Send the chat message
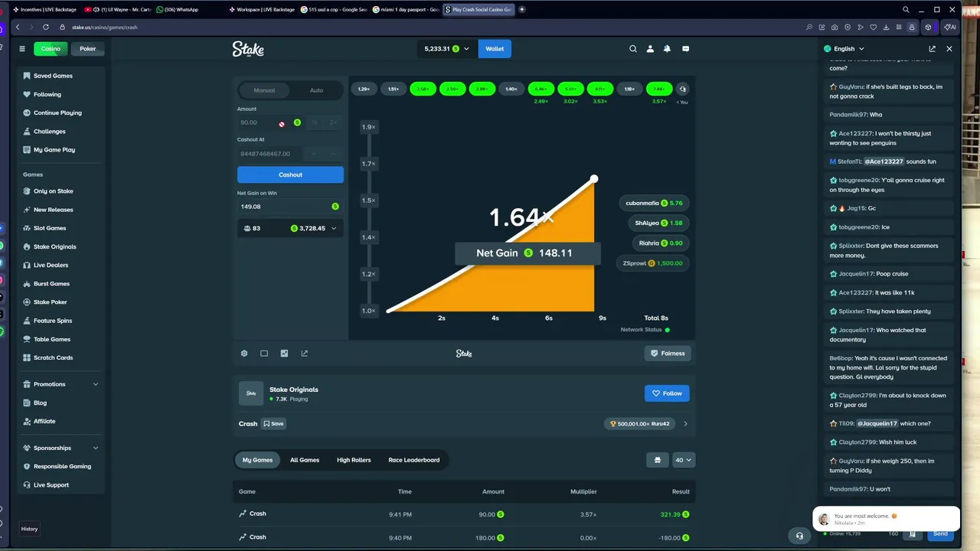The height and width of the screenshot is (551, 980). pos(940,533)
